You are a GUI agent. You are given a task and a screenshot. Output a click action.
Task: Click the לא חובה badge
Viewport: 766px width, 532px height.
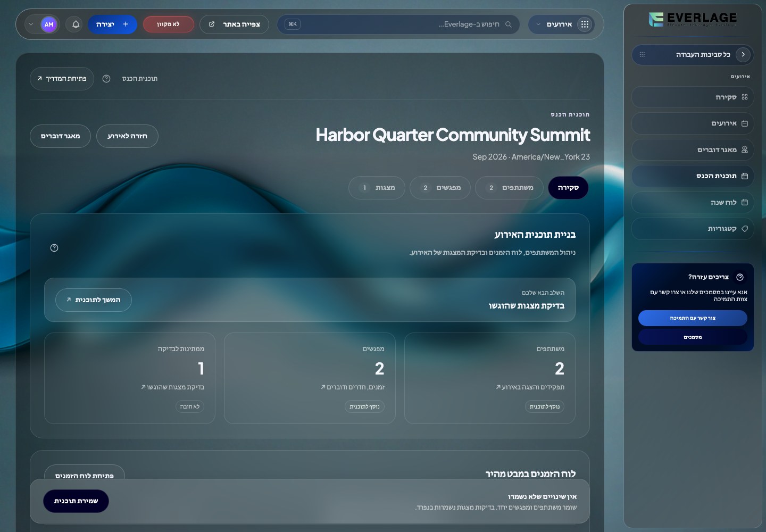[190, 406]
